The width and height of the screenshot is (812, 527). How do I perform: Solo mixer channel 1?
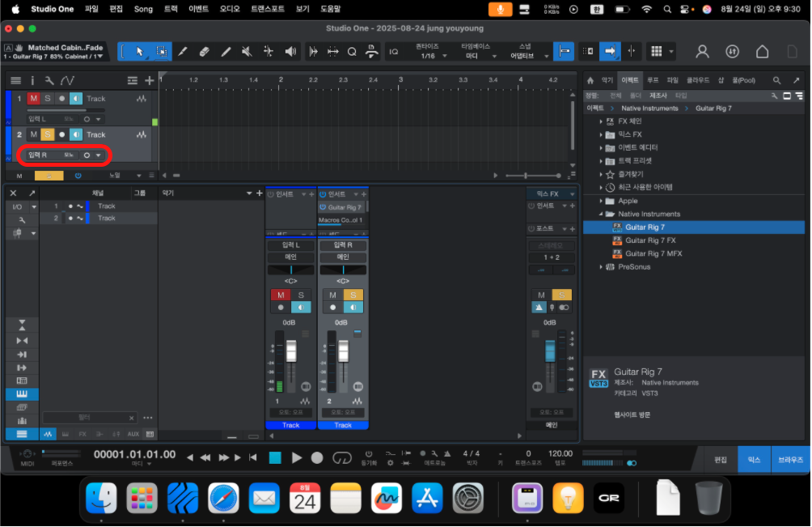301,295
